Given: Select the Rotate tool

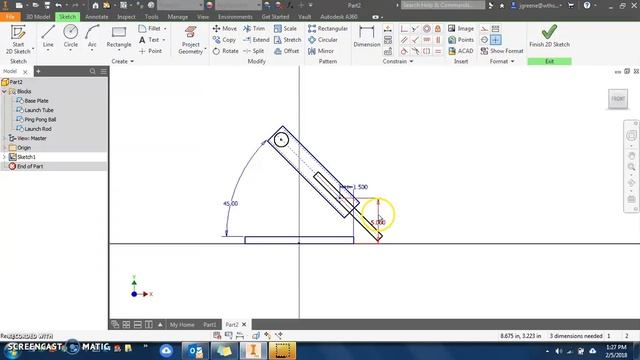Looking at the screenshot, I should click(x=225, y=51).
